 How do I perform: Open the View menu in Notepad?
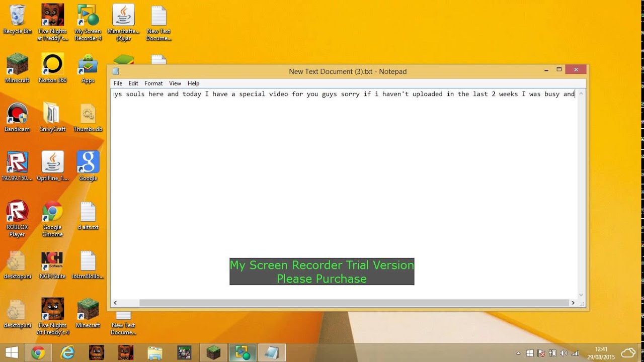[x=175, y=83]
